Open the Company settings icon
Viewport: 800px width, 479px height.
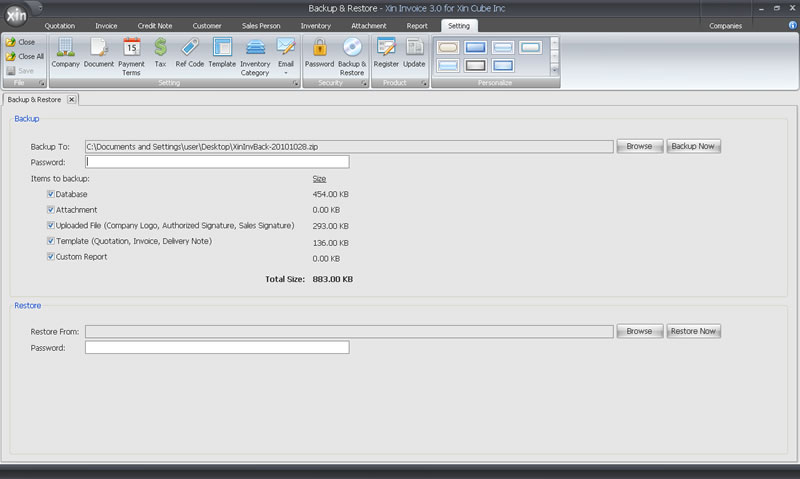(65, 53)
